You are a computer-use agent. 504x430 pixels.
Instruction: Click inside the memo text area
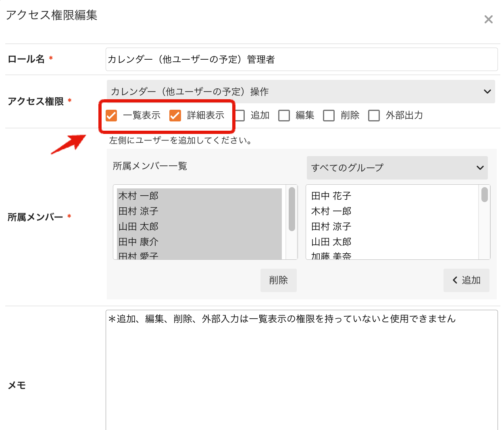[x=301, y=371]
